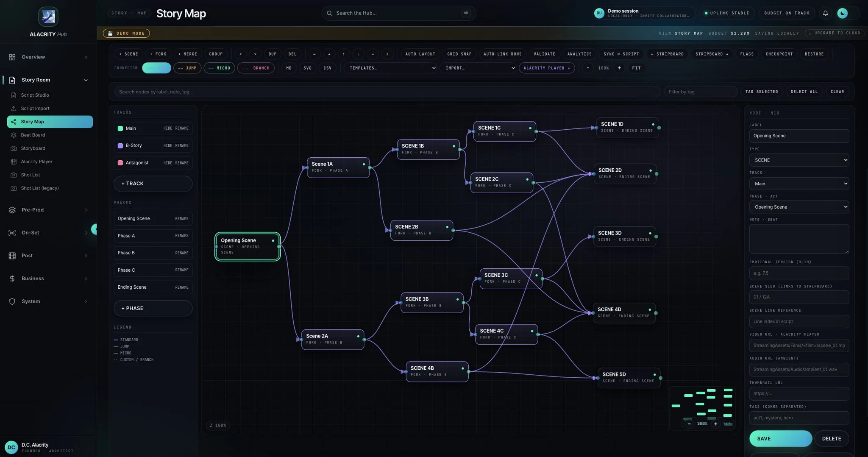Select the standard connector type

click(156, 68)
